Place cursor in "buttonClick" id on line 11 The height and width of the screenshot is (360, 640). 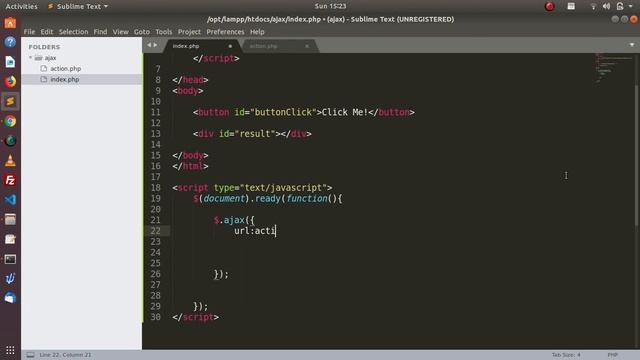pyautogui.click(x=283, y=112)
